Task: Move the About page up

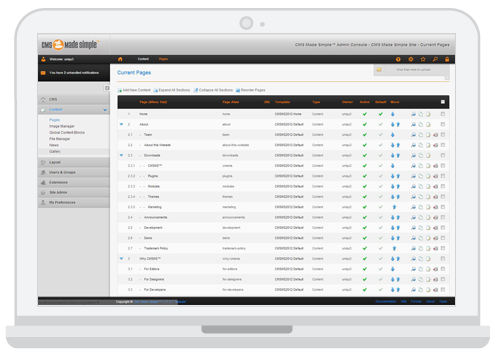Action: coord(398,124)
